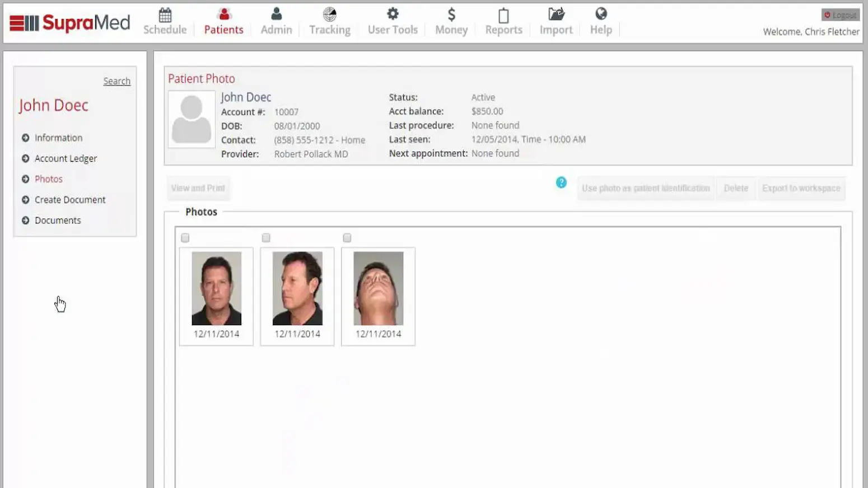Expand the Documents section arrow
Viewport: 868px width, 488px height.
click(x=25, y=220)
